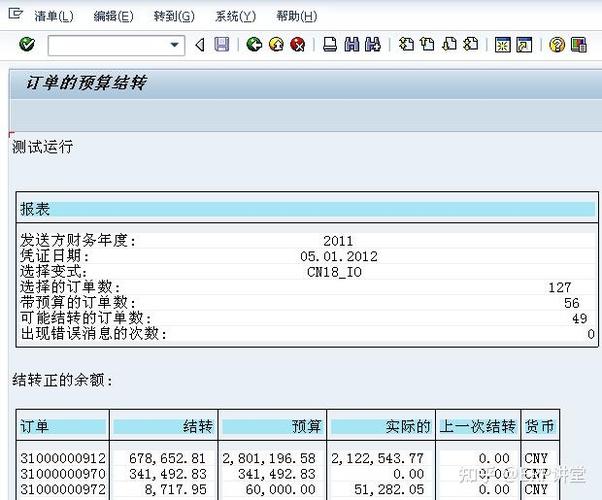Screen dimensions: 602x500
Task: Open the 转到(G) menu
Action: [174, 16]
